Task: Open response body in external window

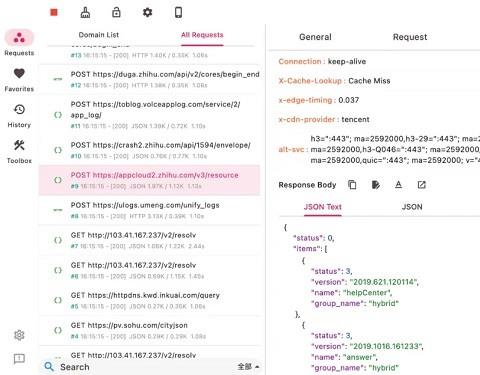Action: [x=422, y=185]
